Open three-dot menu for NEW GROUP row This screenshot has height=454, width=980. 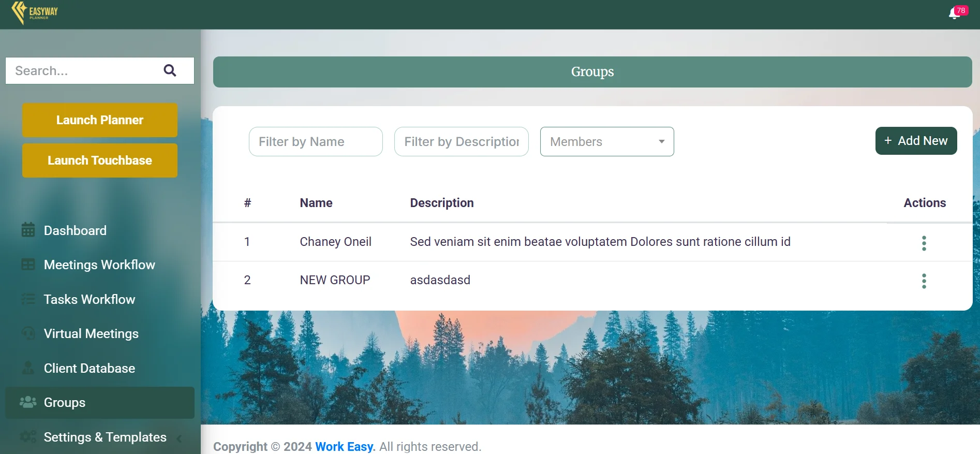tap(924, 281)
